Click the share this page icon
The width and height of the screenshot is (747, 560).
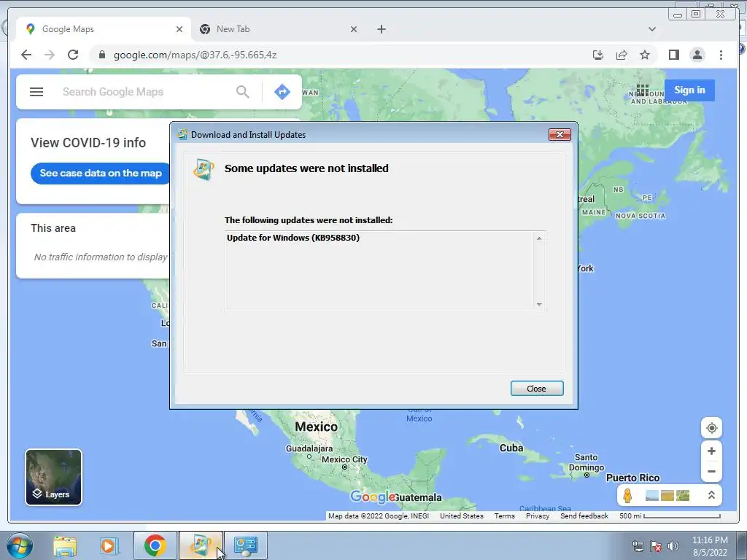[622, 55]
